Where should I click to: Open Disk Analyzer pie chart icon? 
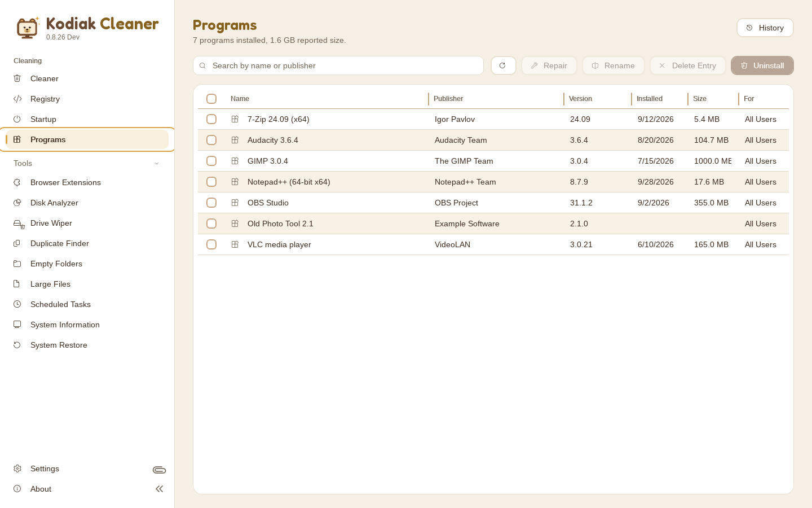[17, 203]
